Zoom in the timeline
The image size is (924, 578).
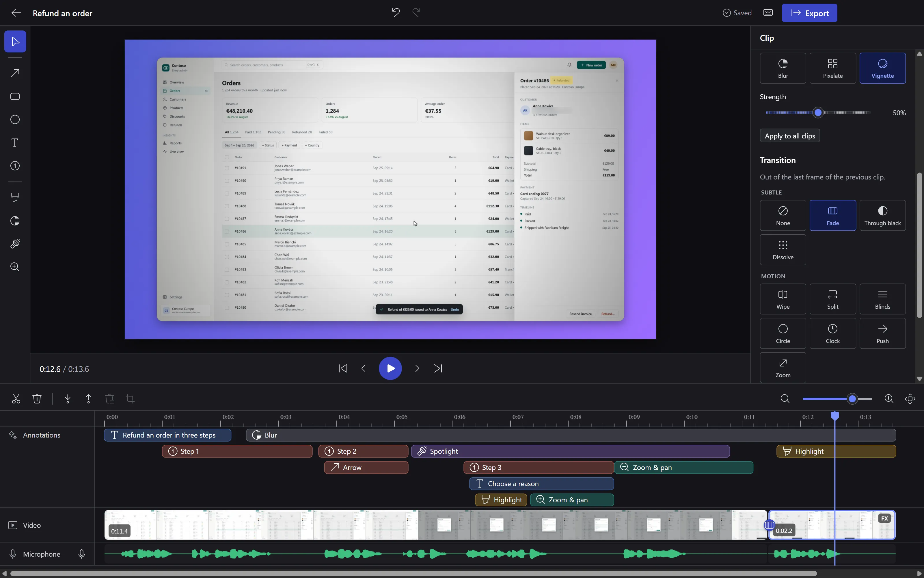[x=889, y=399]
